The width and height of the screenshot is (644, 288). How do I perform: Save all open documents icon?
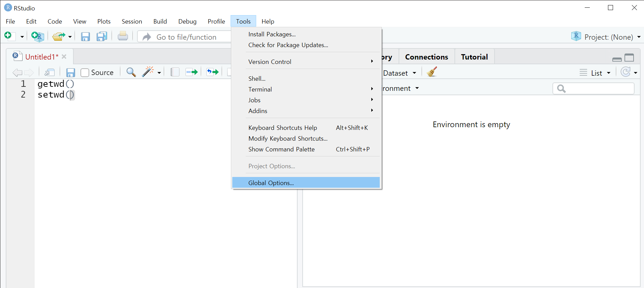pyautogui.click(x=102, y=36)
